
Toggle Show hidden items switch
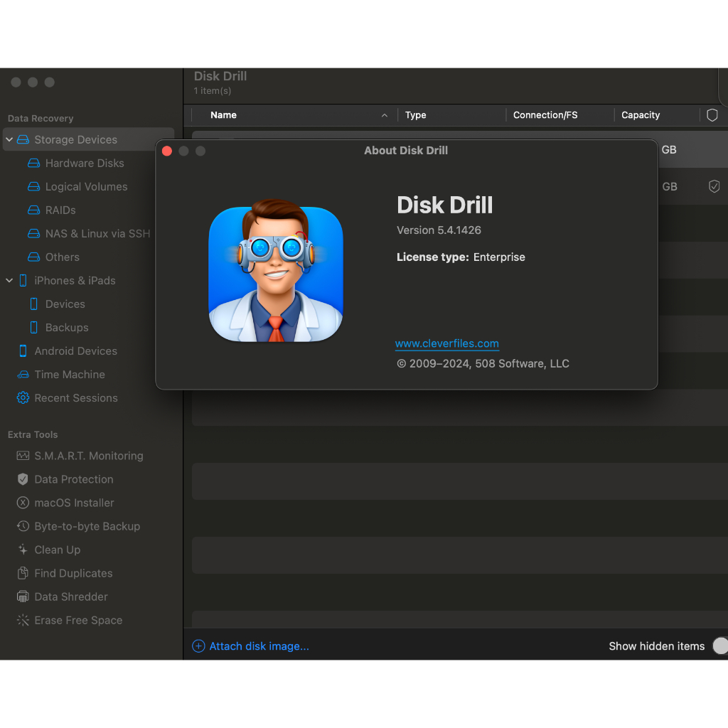tap(720, 646)
